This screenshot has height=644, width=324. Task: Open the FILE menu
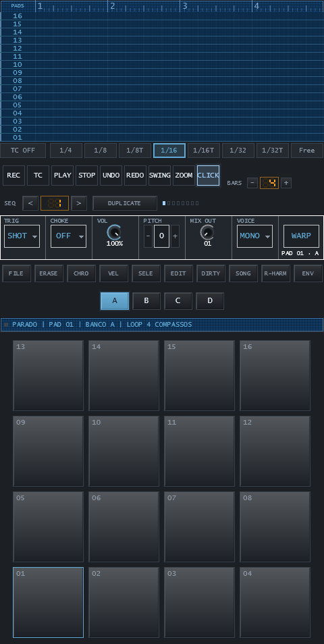click(x=16, y=273)
